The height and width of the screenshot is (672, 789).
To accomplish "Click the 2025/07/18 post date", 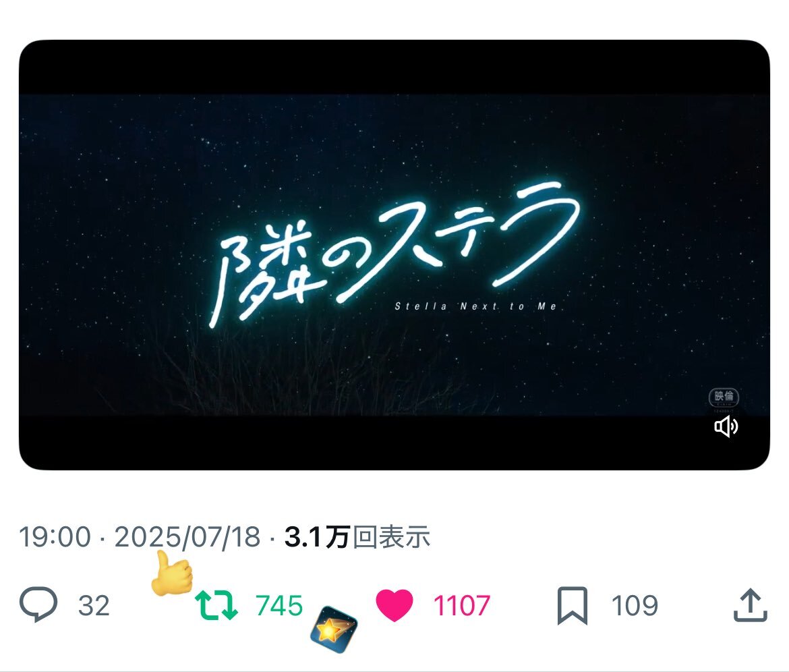I will point(187,537).
